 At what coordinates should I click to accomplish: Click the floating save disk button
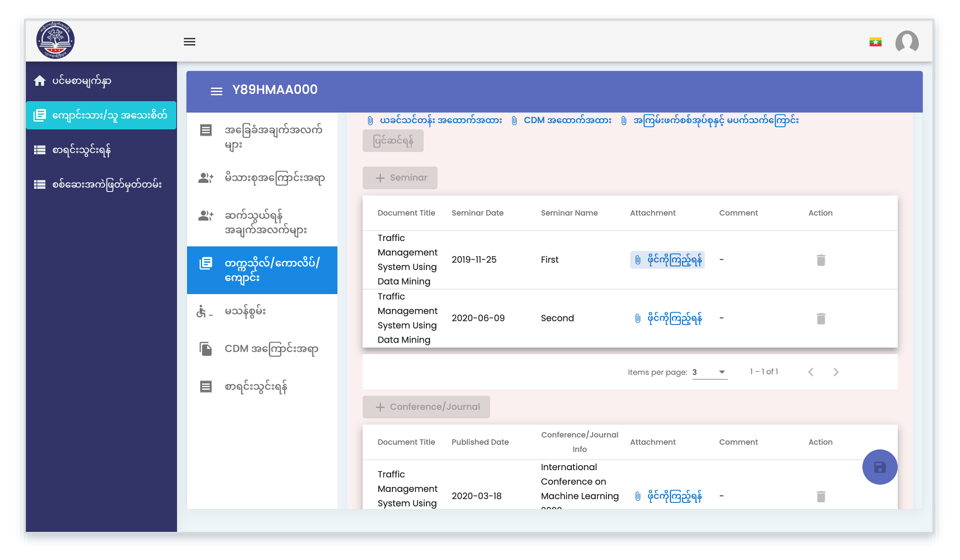pyautogui.click(x=880, y=467)
